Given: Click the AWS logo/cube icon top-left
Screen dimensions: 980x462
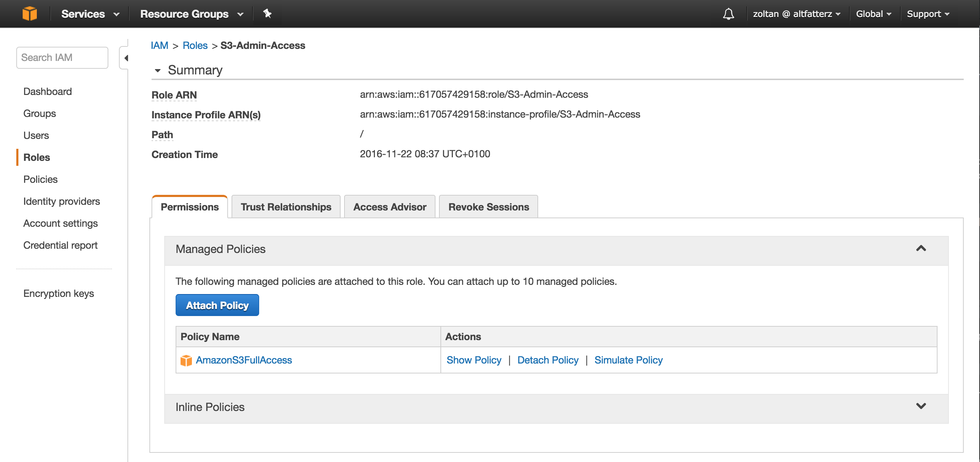Looking at the screenshot, I should pos(29,13).
